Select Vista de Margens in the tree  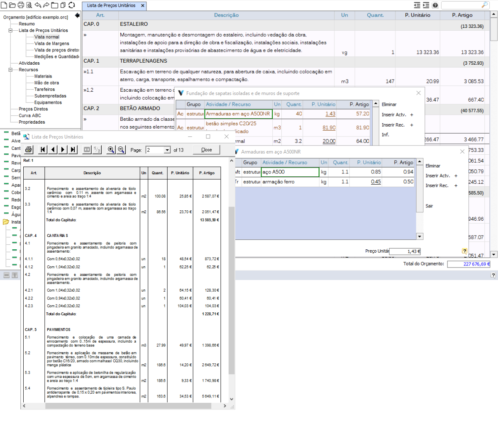click(x=52, y=44)
